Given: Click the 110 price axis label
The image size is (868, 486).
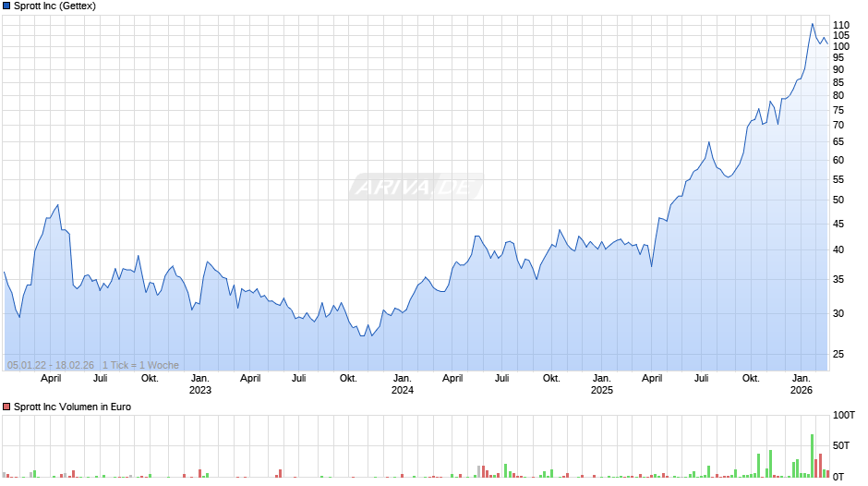Looking at the screenshot, I should 841,26.
